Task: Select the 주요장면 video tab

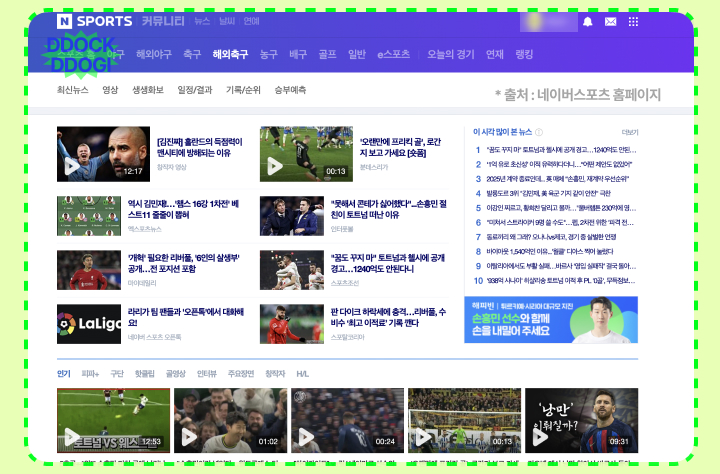Action: tap(241, 374)
